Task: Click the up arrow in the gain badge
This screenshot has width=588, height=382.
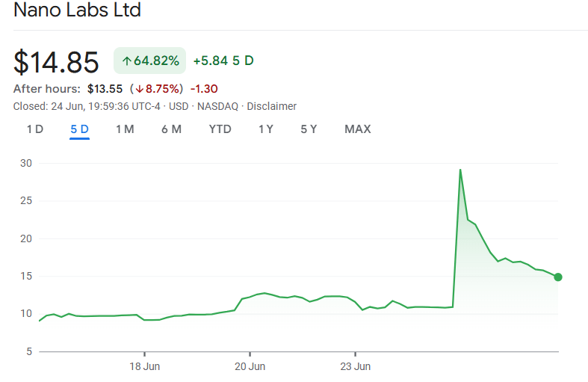Action: [127, 61]
